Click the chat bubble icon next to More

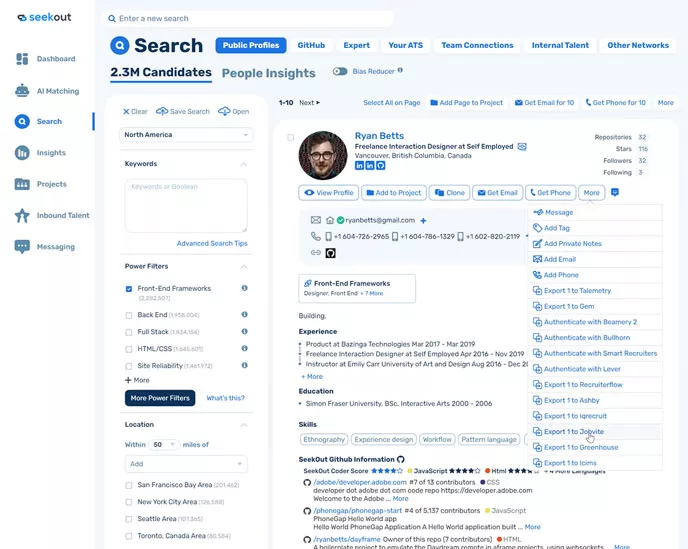(615, 192)
